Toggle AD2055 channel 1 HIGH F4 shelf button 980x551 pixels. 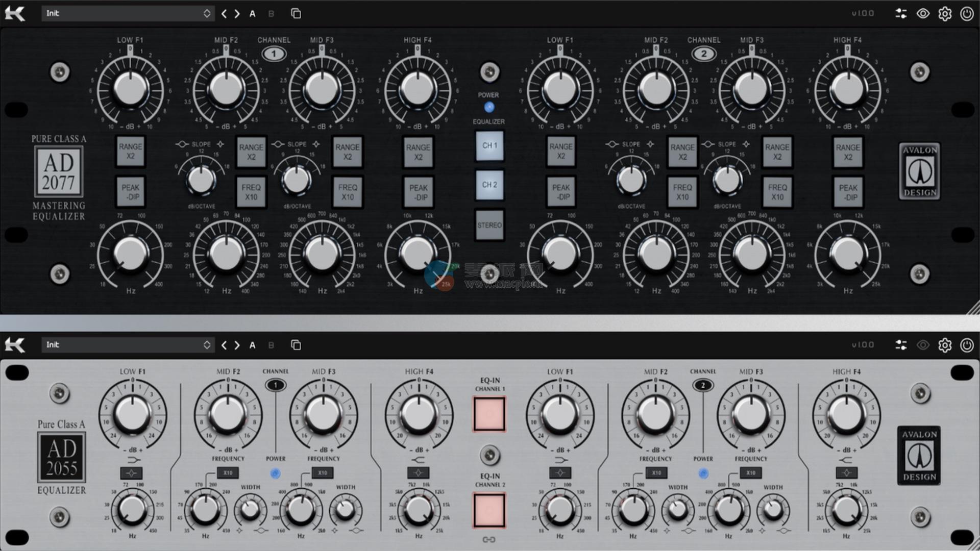coord(418,472)
